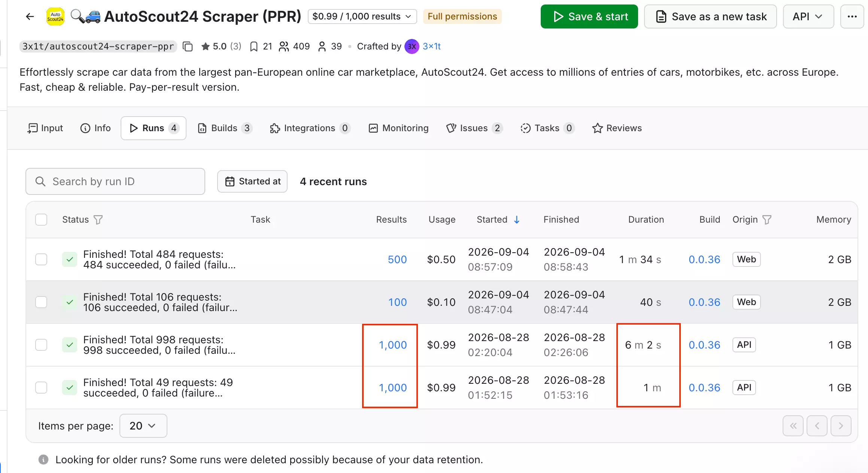Open the Issues tab
Viewport: 868px width, 473px height.
click(x=474, y=128)
